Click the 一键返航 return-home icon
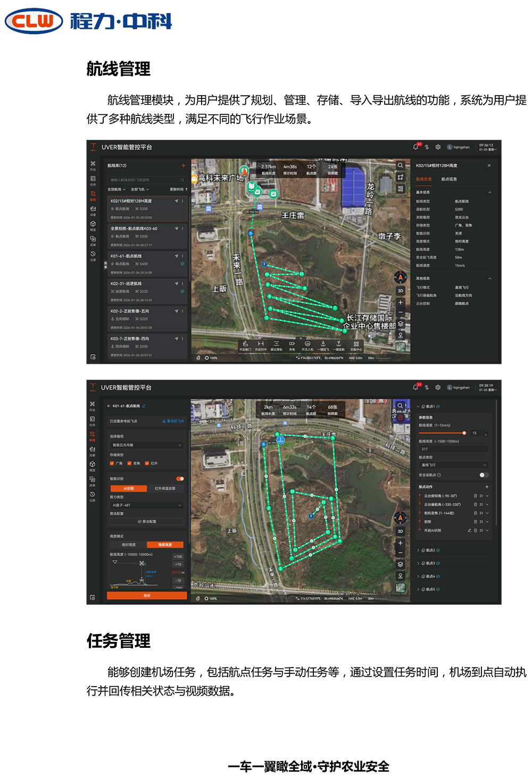 pos(339,344)
